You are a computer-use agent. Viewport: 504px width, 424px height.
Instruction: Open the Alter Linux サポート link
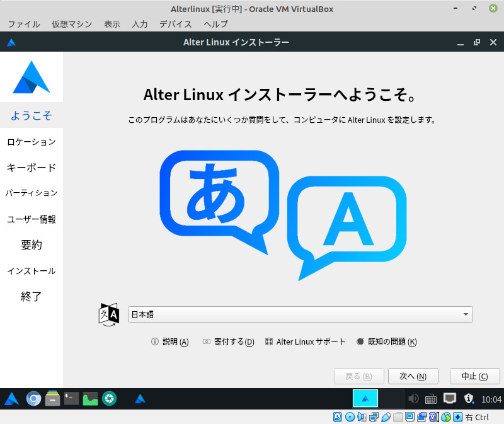(x=306, y=341)
